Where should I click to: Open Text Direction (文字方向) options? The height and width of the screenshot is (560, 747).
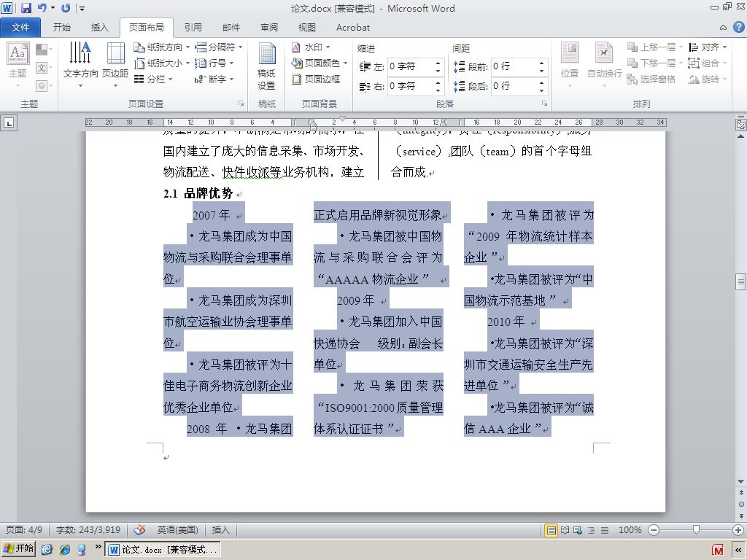pyautogui.click(x=80, y=65)
